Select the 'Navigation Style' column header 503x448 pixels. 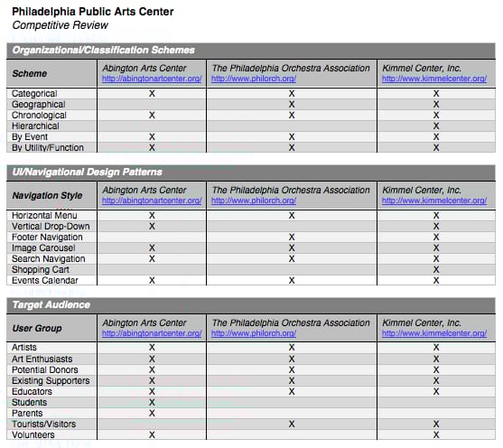[x=47, y=195]
